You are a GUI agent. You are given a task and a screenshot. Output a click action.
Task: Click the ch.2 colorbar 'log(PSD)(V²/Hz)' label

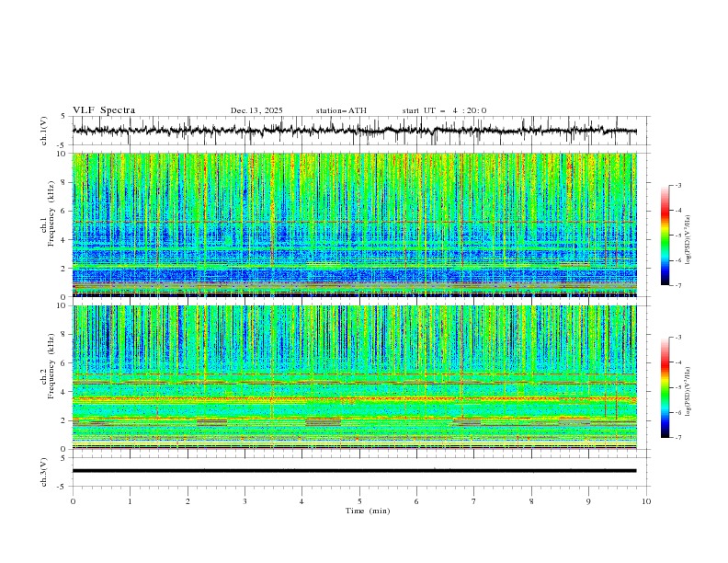(688, 391)
